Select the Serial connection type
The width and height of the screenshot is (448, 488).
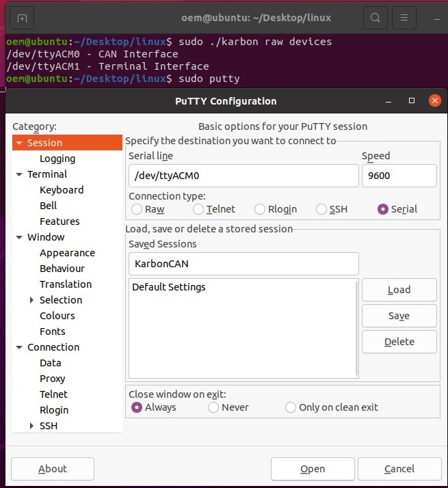383,209
